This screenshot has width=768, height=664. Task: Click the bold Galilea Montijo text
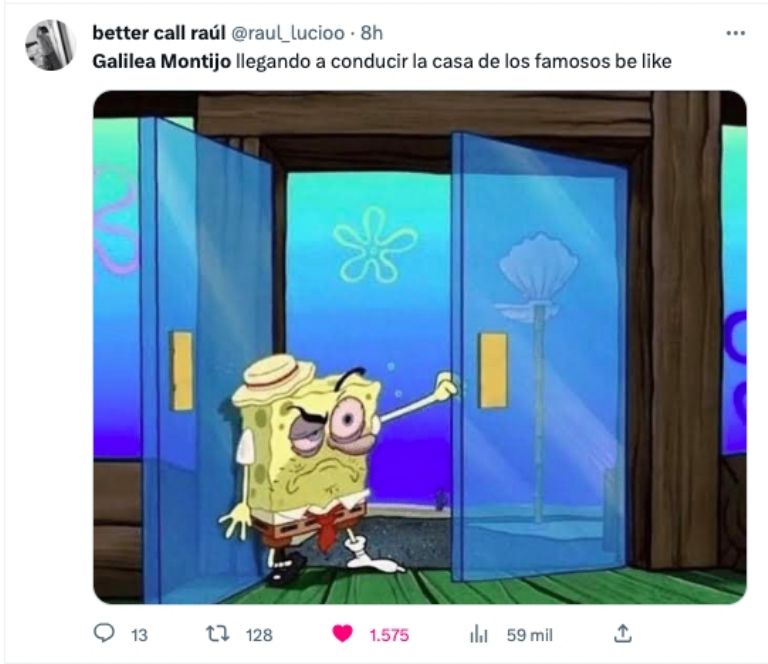161,62
